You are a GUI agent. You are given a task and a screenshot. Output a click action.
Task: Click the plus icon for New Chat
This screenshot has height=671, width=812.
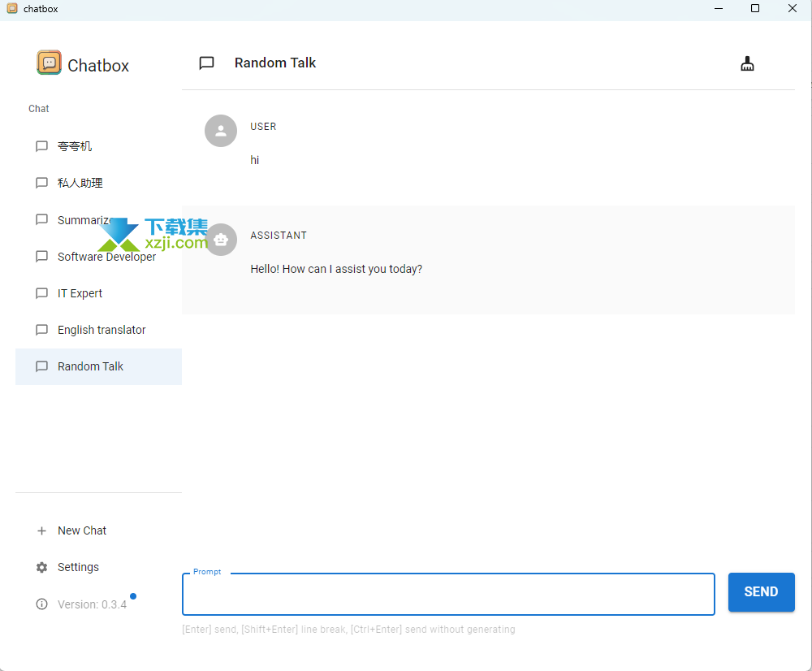[x=41, y=530]
